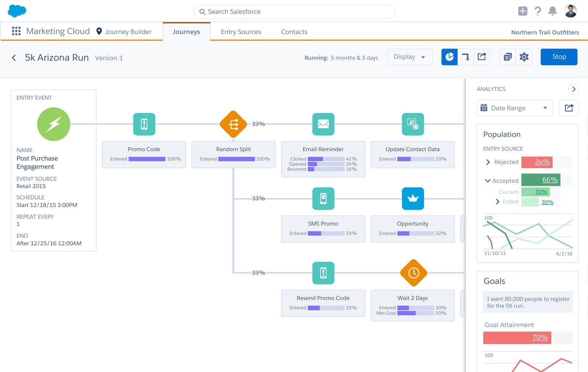Expand the Rejected entry source row

pyautogui.click(x=488, y=162)
